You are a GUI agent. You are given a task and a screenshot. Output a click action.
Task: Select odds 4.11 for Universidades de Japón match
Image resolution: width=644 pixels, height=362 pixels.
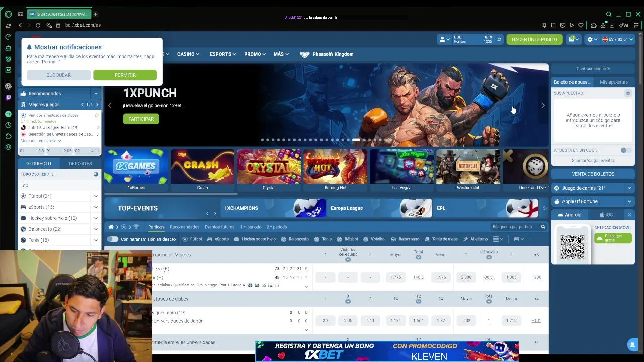(x=370, y=320)
